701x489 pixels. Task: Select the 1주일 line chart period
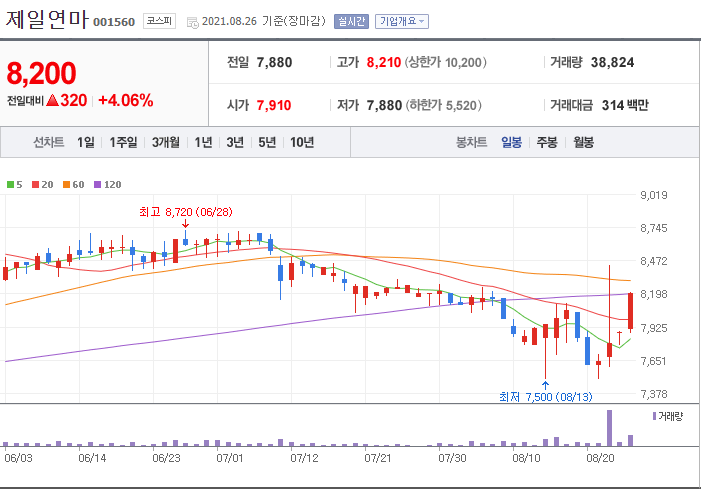pos(123,142)
